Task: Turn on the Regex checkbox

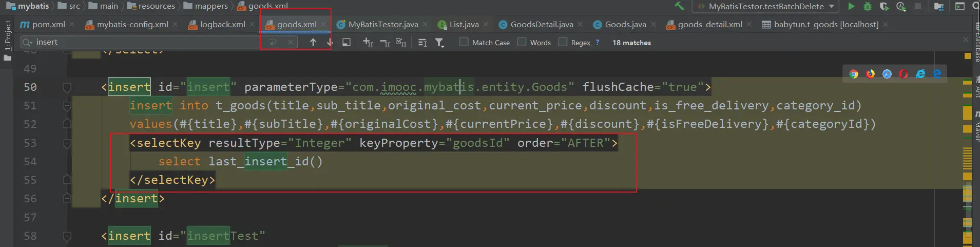Action: [563, 42]
